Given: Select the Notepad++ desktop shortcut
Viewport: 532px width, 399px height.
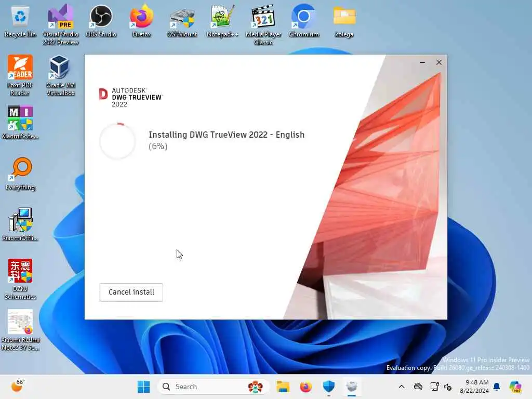Looking at the screenshot, I should pos(222,21).
